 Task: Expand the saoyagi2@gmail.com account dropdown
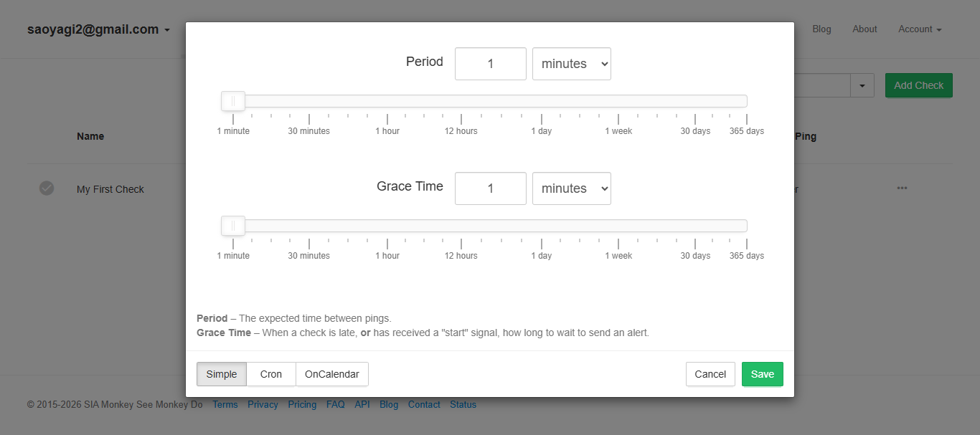(x=98, y=29)
